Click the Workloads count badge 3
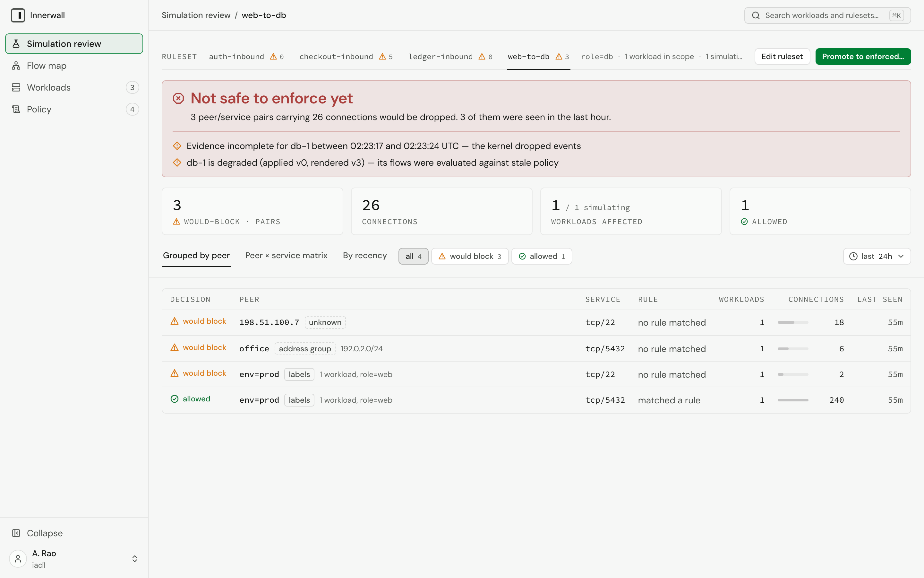Image resolution: width=924 pixels, height=578 pixels. (x=132, y=88)
